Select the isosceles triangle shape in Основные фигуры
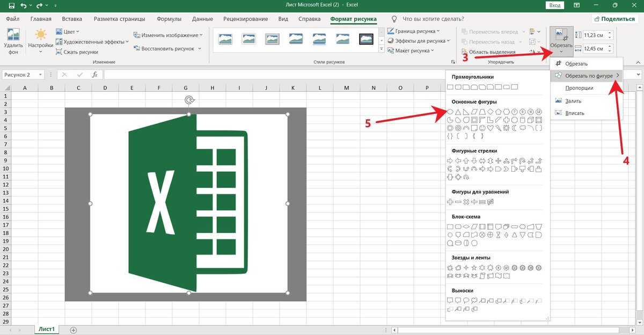This screenshot has height=335, width=644. tap(458, 111)
